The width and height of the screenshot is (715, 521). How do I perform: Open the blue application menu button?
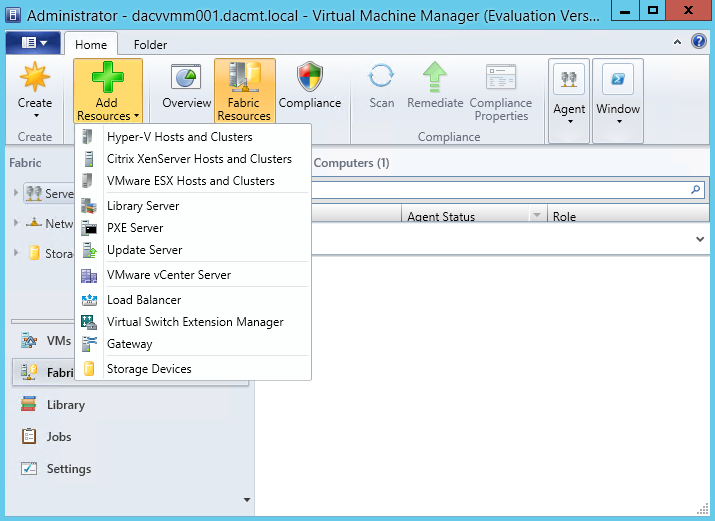33,43
